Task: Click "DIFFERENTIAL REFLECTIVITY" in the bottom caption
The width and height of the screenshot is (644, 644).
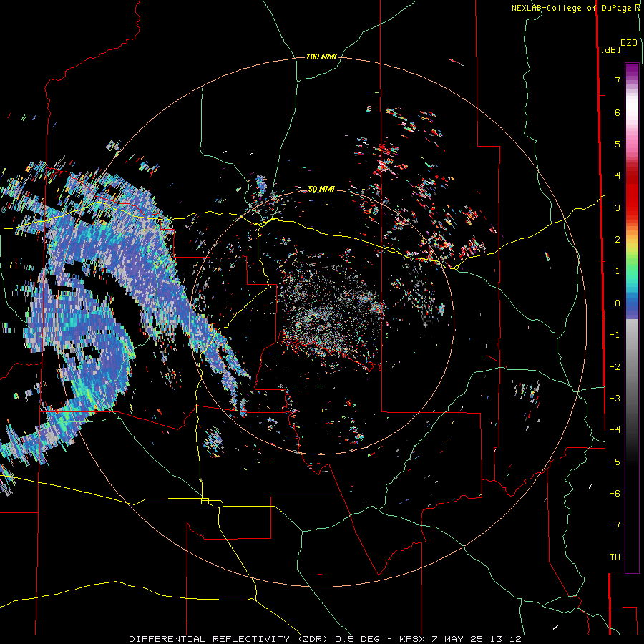Action: point(208,639)
